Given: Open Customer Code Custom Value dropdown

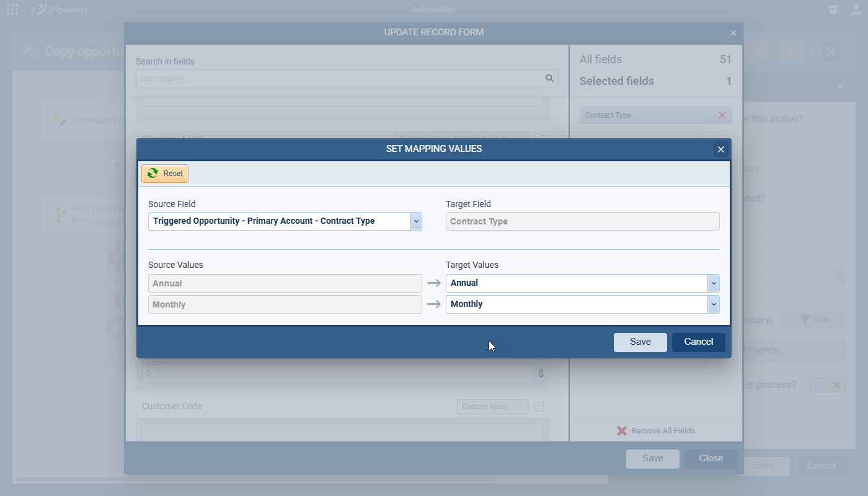Looking at the screenshot, I should (x=492, y=407).
